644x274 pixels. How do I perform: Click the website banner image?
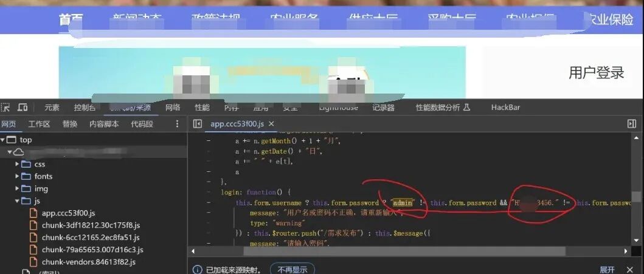262,72
